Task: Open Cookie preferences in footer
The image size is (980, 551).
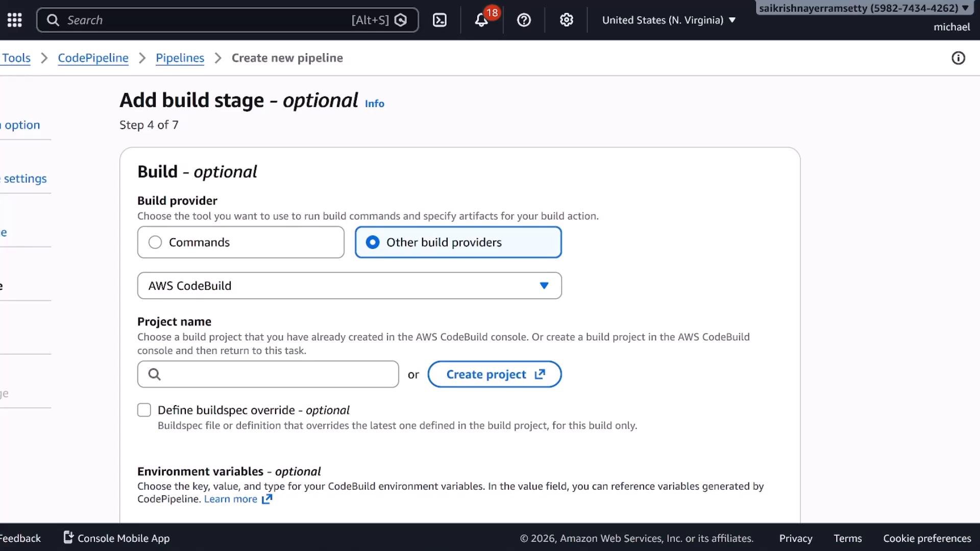Action: pyautogui.click(x=927, y=538)
